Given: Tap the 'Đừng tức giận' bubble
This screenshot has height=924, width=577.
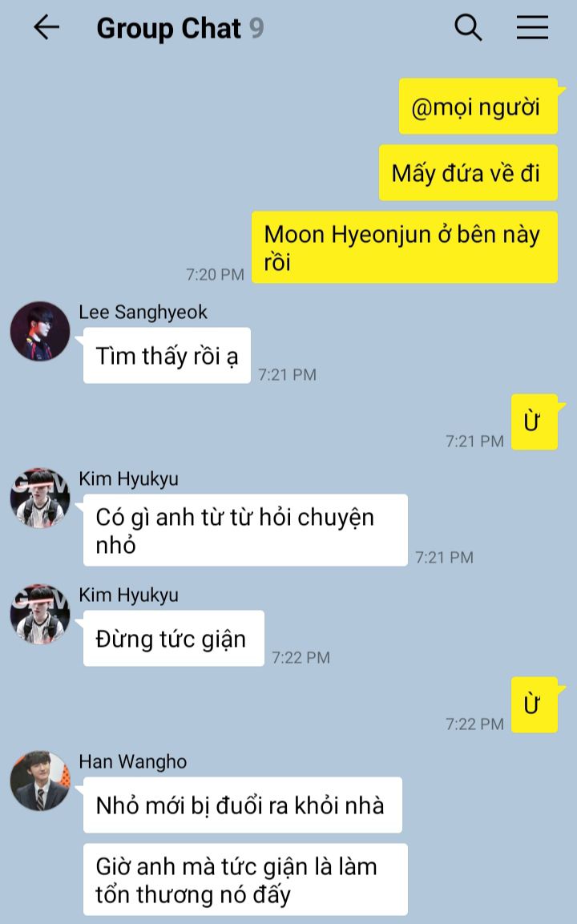Looking at the screenshot, I should coord(173,638).
